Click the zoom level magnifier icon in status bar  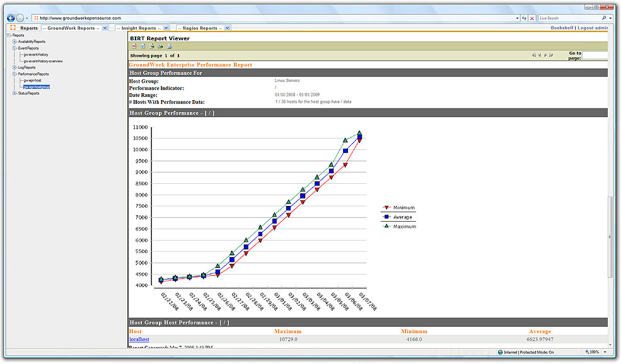point(588,352)
